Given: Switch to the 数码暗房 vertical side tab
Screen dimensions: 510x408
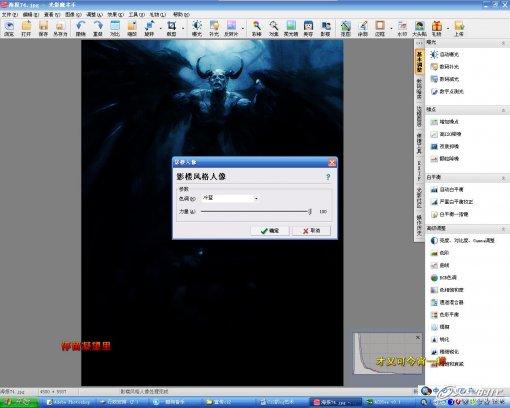Looking at the screenshot, I should pyautogui.click(x=419, y=89).
